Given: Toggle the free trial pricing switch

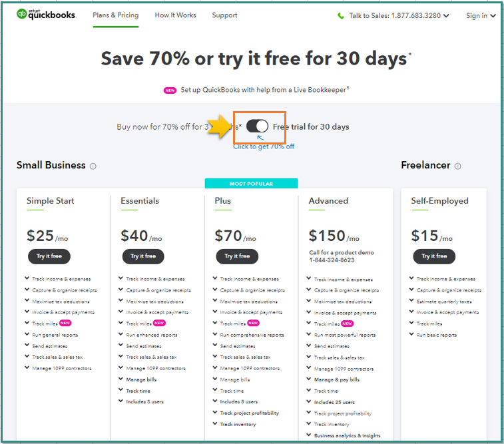Looking at the screenshot, I should click(x=257, y=126).
